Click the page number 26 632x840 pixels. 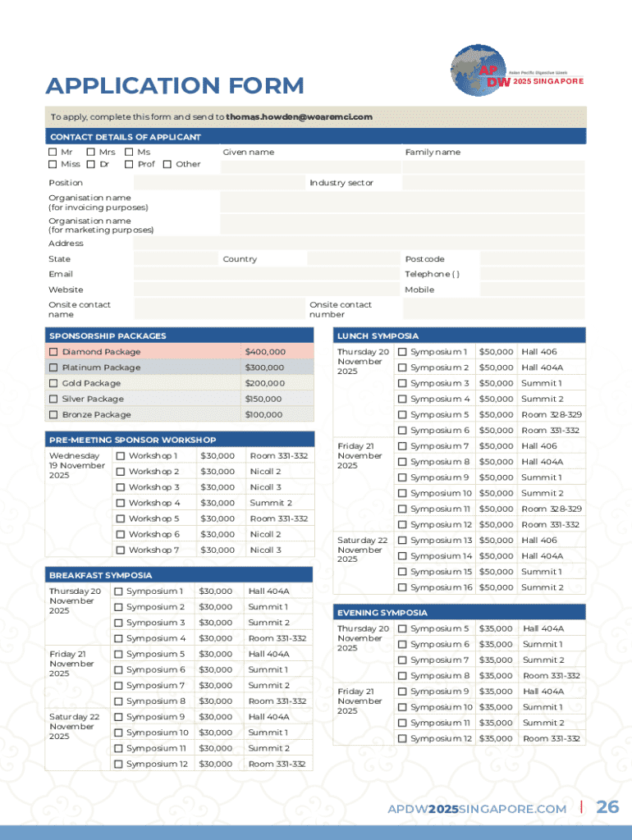[x=607, y=807]
